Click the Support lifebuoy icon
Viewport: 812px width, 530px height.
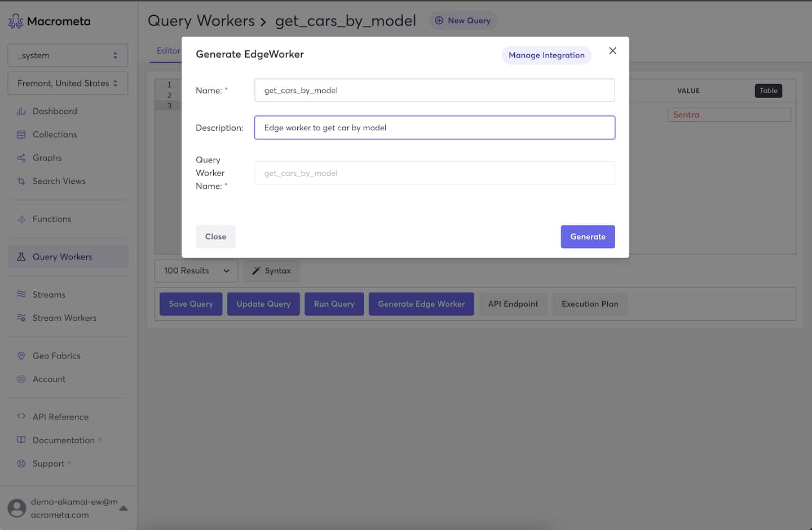(x=21, y=463)
